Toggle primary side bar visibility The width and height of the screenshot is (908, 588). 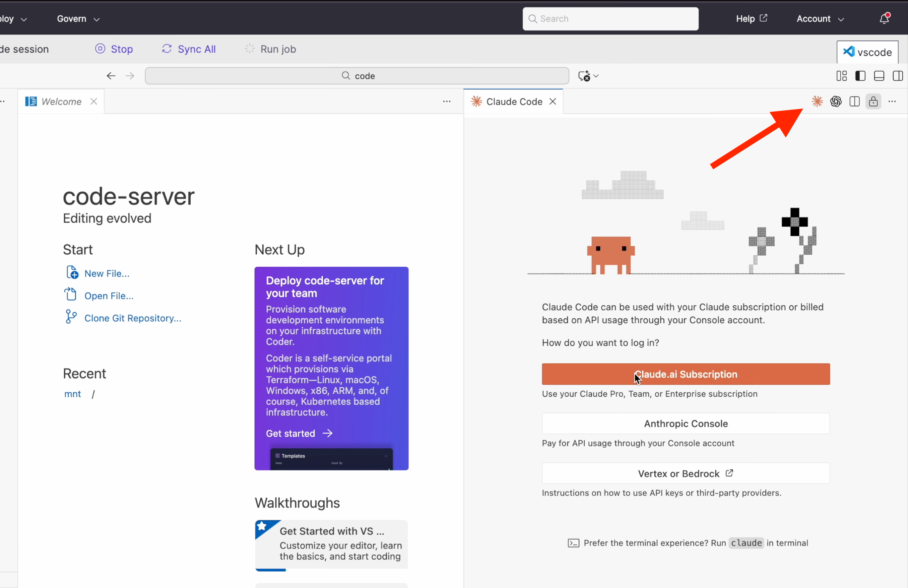860,76
